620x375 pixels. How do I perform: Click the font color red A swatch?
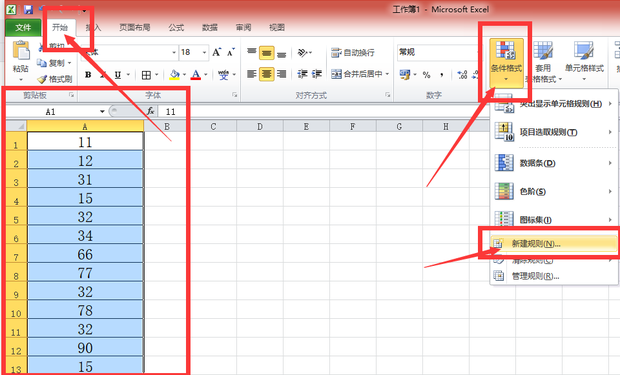tap(196, 75)
